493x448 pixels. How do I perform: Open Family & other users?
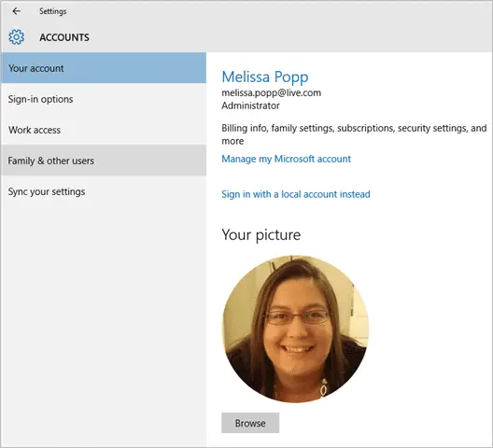[104, 161]
